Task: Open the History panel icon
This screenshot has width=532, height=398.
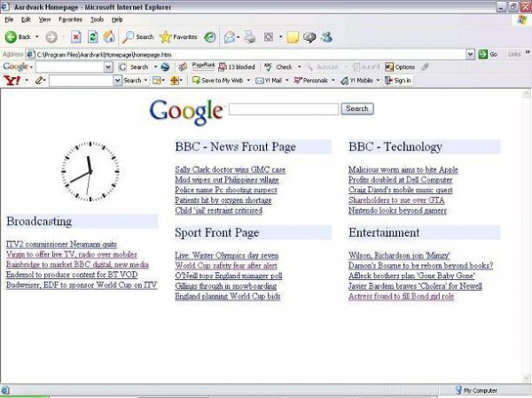Action: (210, 37)
